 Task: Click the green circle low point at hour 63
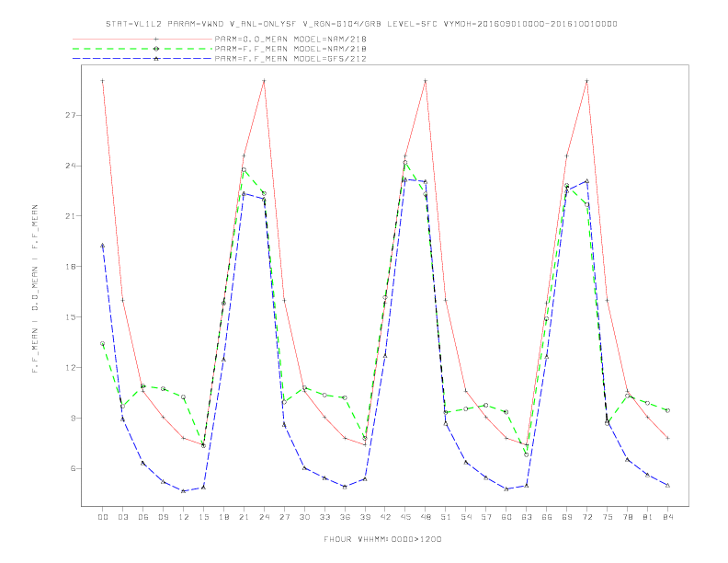click(527, 454)
